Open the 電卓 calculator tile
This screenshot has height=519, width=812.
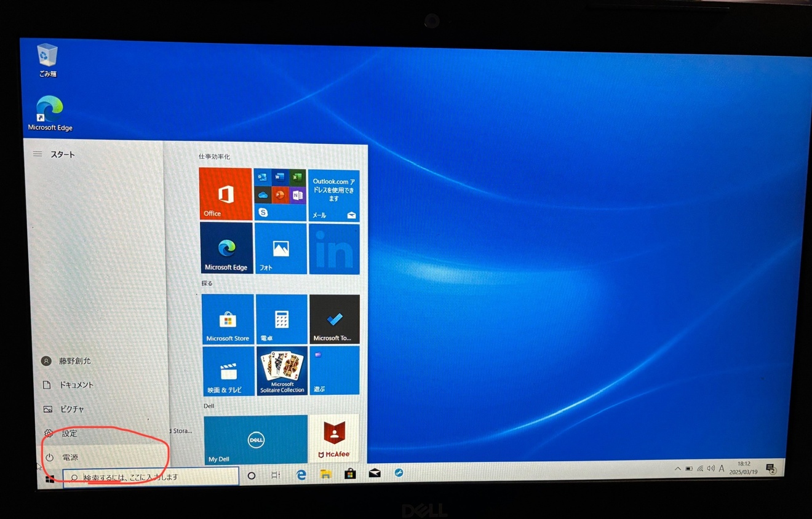pos(281,319)
